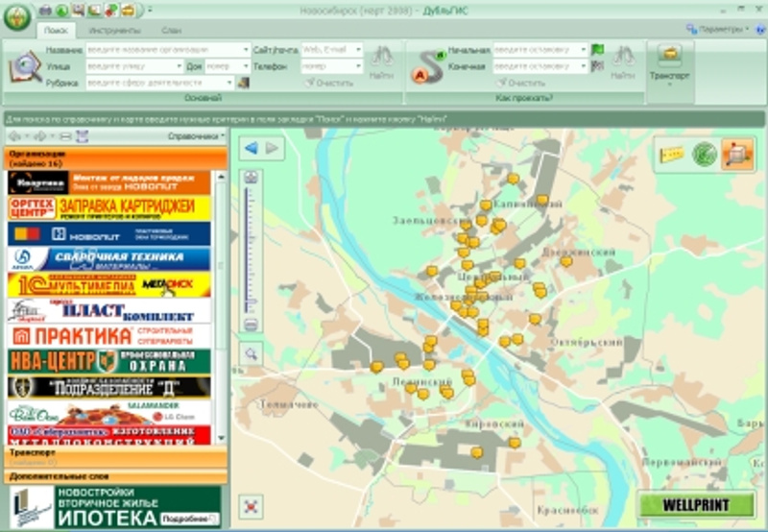Click the fit-to-screen icon at map bottom-left
Image resolution: width=768 pixels, height=532 pixels.
click(x=252, y=505)
